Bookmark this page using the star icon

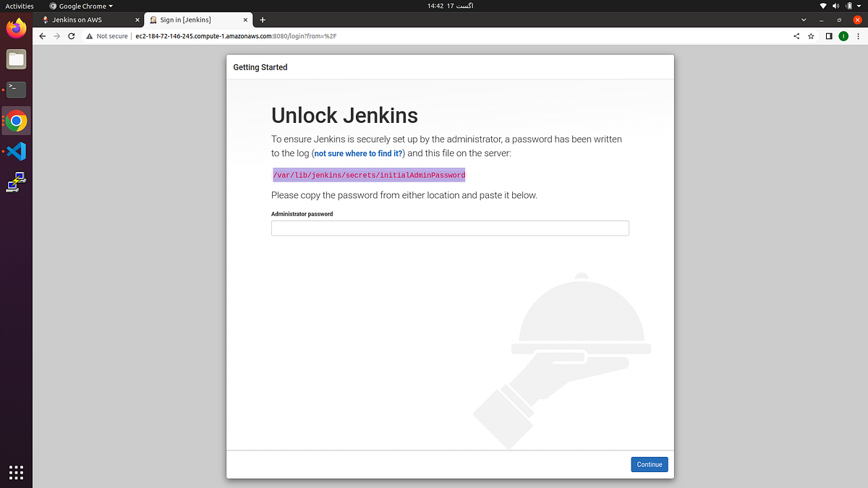pyautogui.click(x=810, y=35)
